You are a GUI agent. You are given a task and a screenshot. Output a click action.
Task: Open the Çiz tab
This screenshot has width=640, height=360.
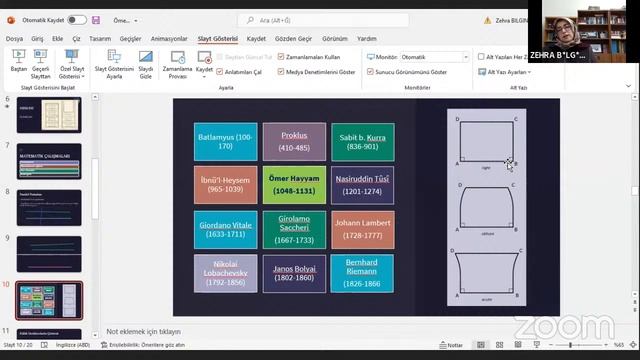click(76, 39)
